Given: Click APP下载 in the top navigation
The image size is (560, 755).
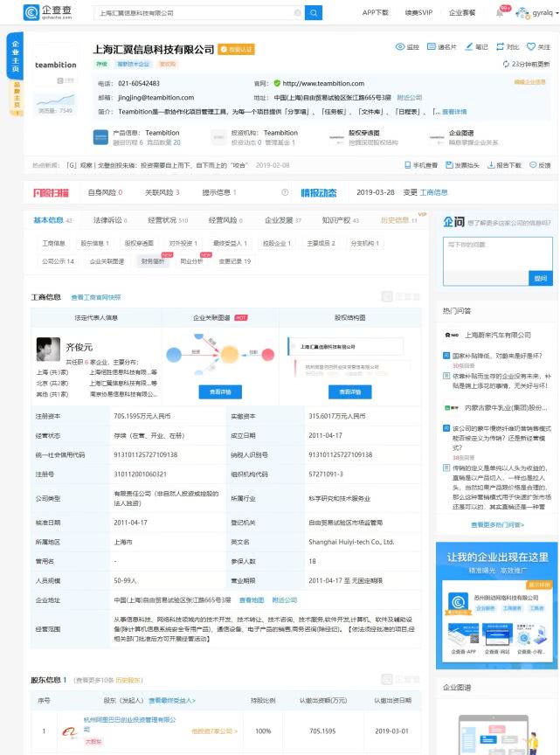Looking at the screenshot, I should pyautogui.click(x=375, y=12).
